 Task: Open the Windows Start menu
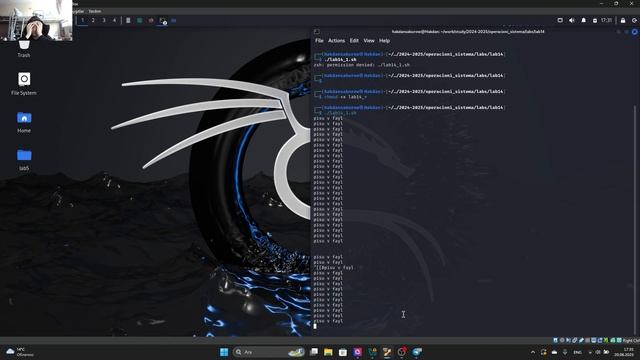tap(224, 352)
